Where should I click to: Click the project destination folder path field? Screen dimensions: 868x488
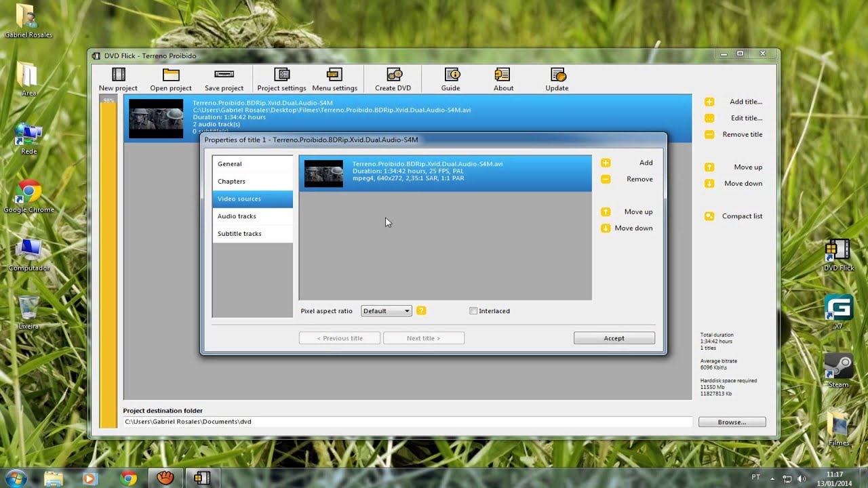coord(407,422)
